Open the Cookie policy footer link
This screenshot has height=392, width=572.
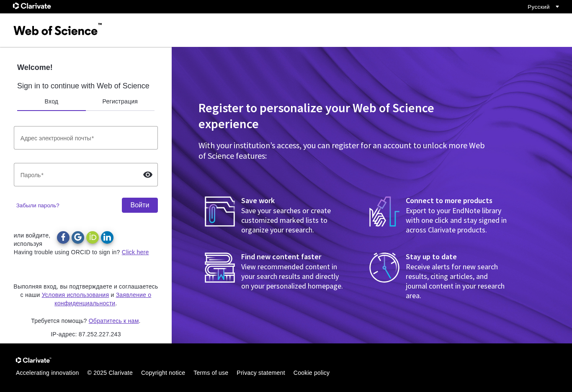(x=312, y=373)
